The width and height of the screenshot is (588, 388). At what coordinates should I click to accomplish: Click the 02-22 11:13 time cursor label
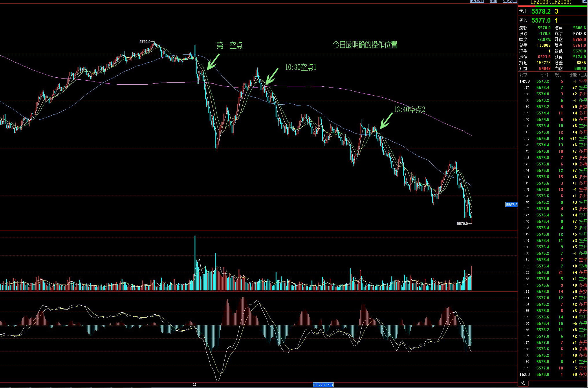tap(323, 385)
